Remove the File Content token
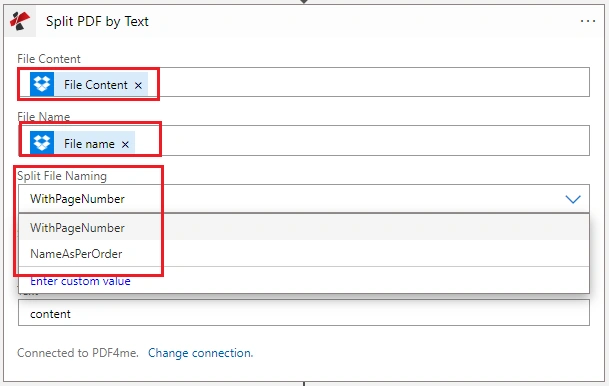 click(x=138, y=85)
